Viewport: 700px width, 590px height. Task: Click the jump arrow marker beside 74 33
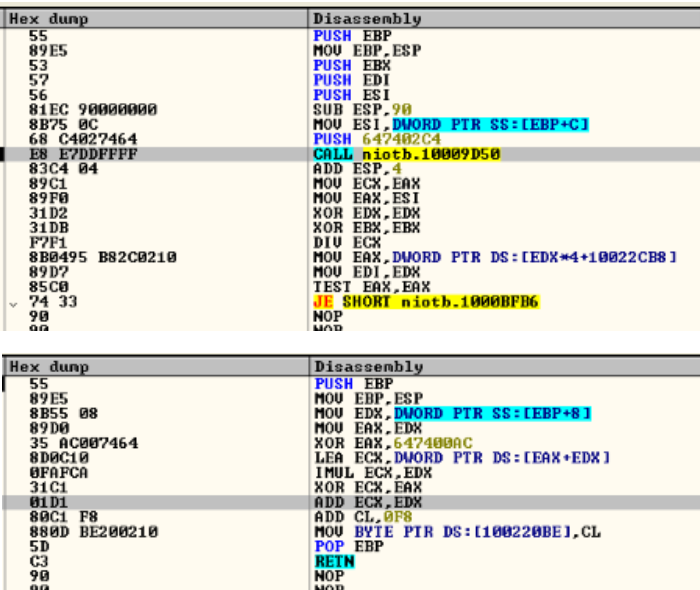[12, 302]
